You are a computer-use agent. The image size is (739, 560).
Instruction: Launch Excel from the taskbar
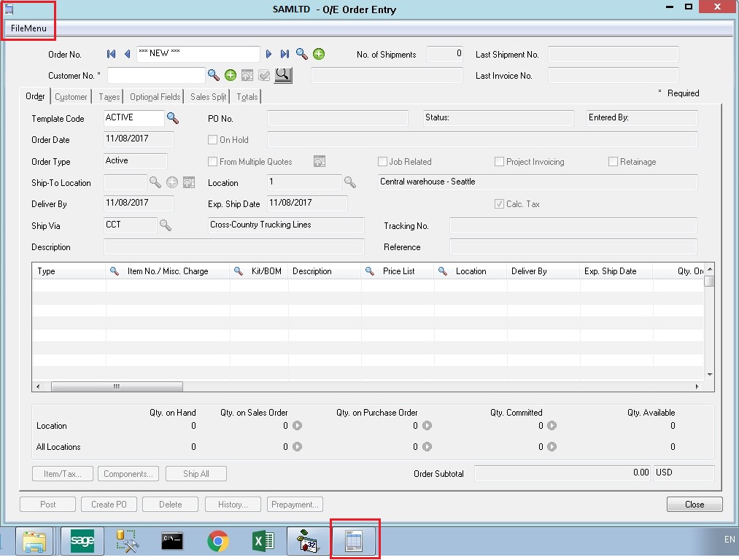click(x=263, y=541)
